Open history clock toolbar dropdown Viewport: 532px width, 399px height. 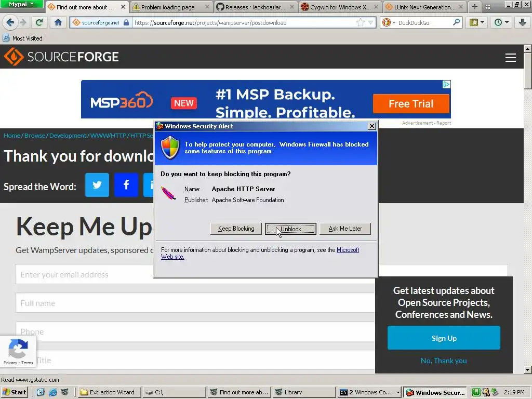point(501,23)
